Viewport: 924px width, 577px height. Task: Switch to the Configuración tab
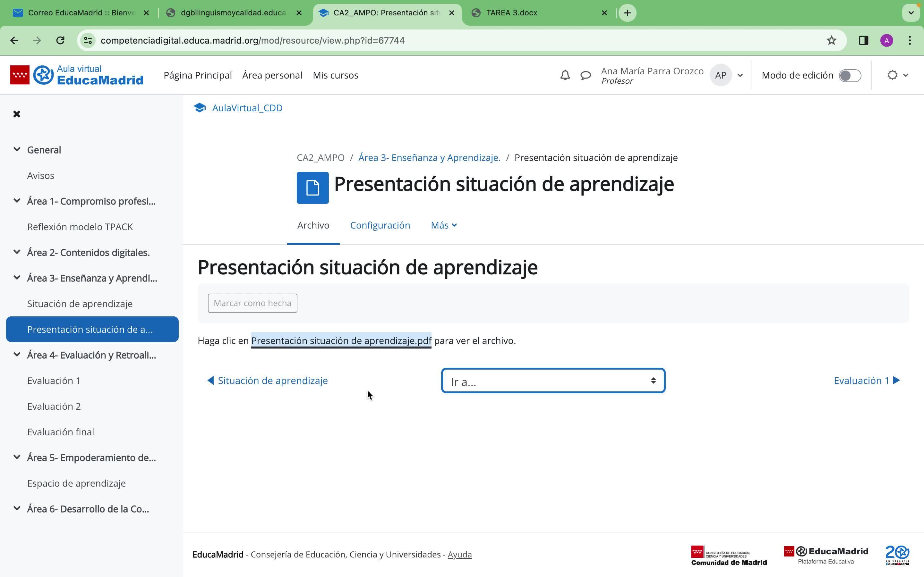point(380,226)
